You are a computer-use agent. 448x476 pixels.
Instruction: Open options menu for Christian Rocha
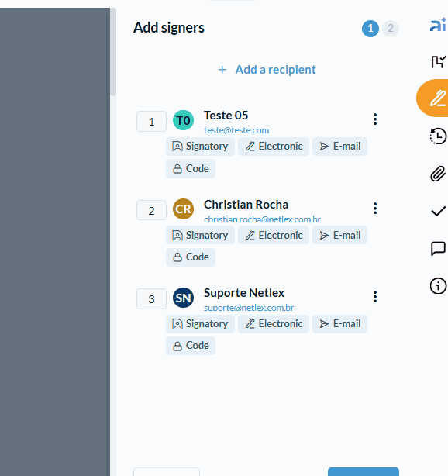click(x=375, y=209)
